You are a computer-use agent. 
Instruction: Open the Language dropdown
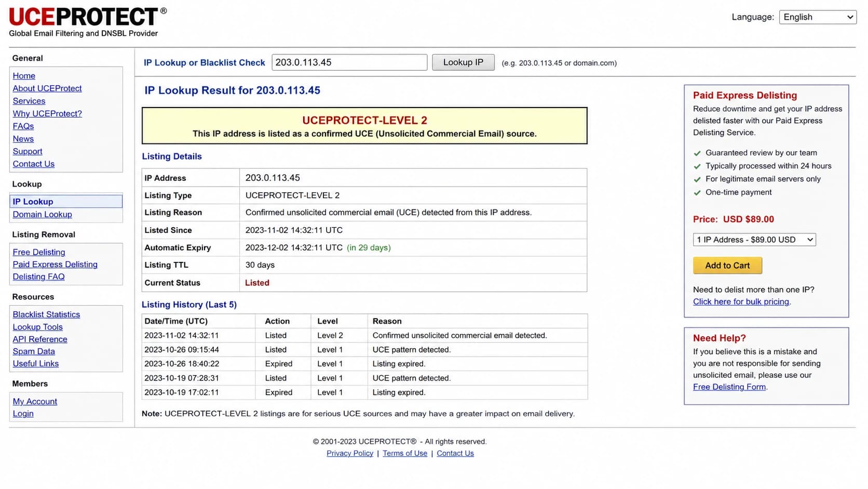818,17
